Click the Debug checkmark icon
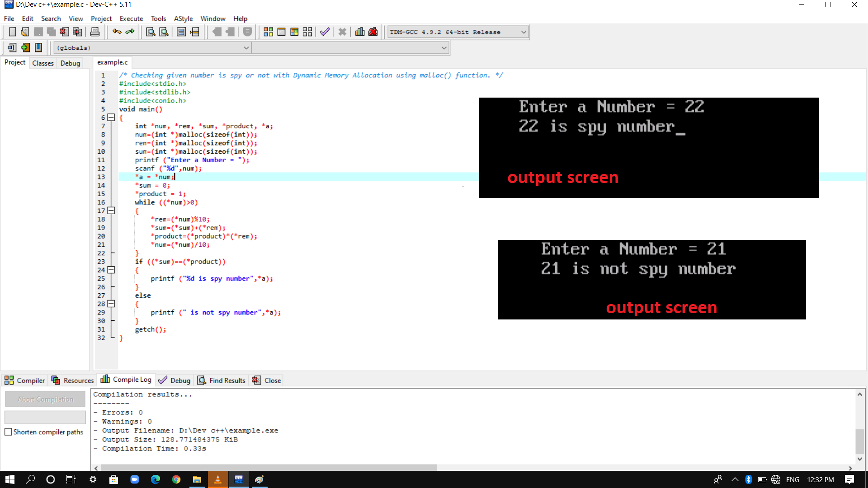Viewport: 868px width, 488px height. click(x=325, y=32)
